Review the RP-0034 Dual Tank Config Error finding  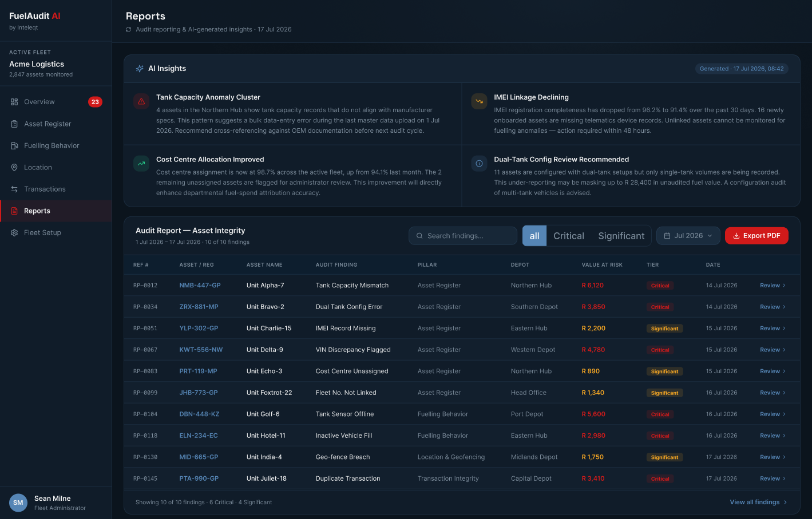pos(773,307)
